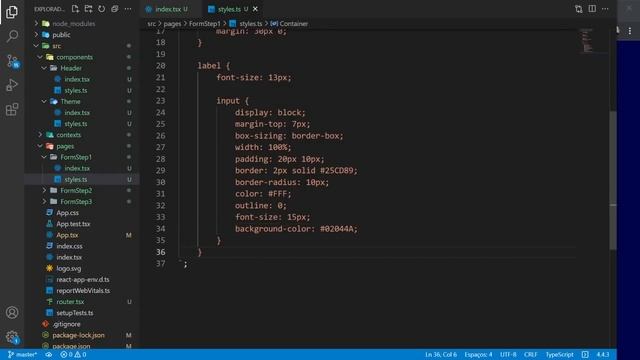Open Explorer more actions menu

(128, 9)
